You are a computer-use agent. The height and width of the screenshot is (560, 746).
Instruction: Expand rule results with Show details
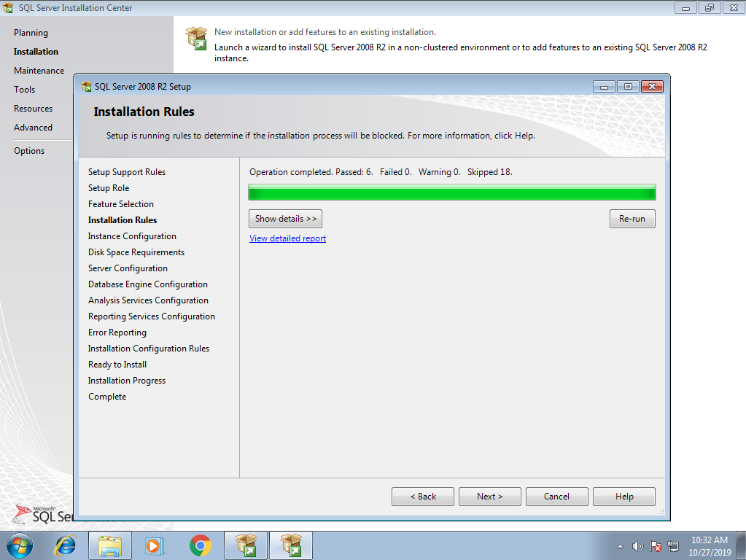[285, 219]
